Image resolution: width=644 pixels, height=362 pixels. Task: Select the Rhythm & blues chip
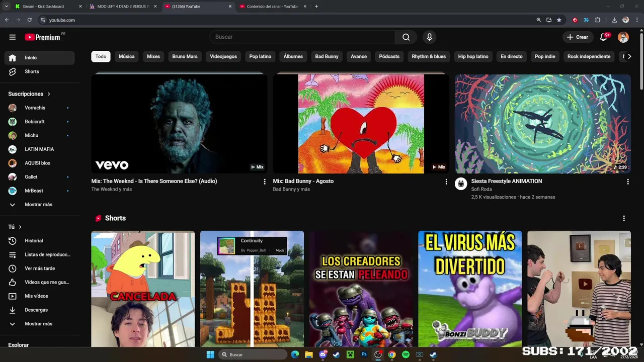(x=429, y=56)
